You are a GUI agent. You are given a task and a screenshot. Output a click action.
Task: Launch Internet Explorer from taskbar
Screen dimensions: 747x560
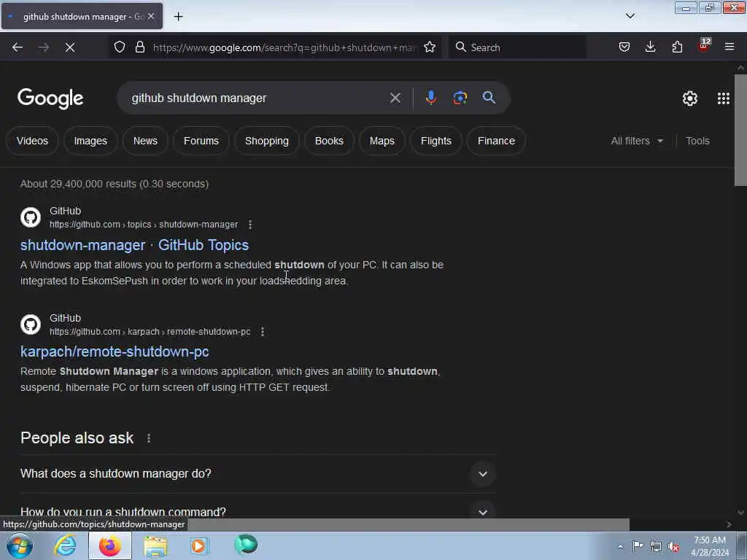coord(65,545)
